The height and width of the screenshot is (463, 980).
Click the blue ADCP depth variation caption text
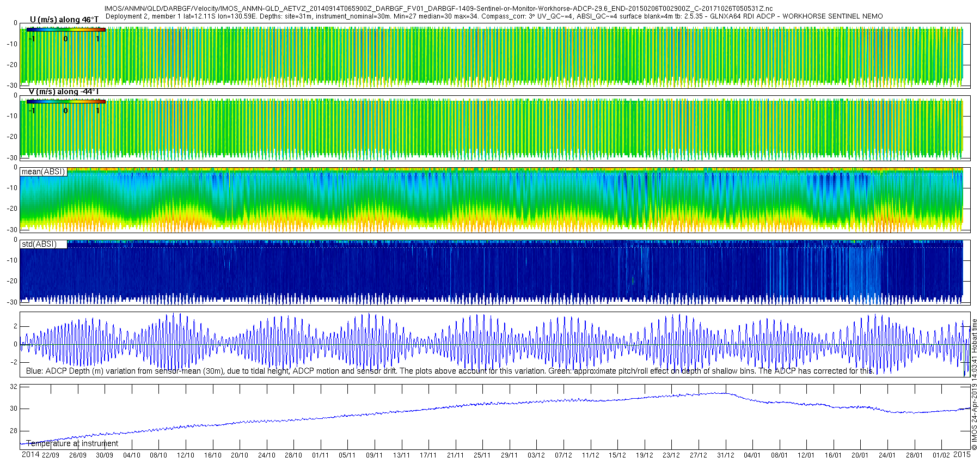(x=450, y=371)
